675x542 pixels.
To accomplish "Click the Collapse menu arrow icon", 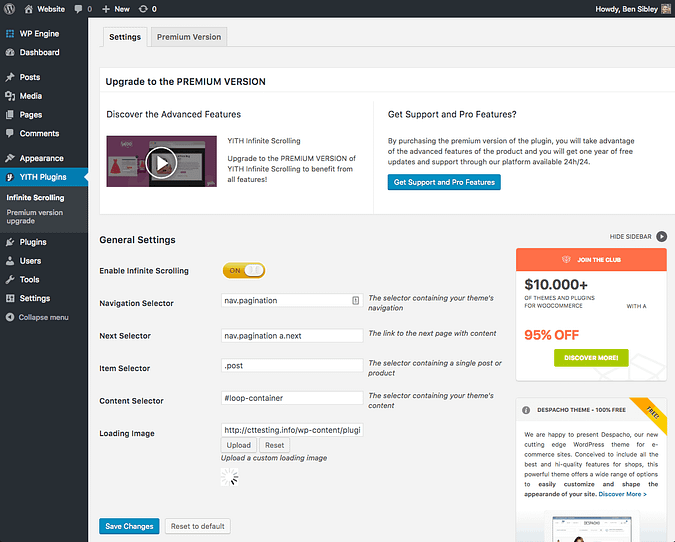I will coord(10,317).
